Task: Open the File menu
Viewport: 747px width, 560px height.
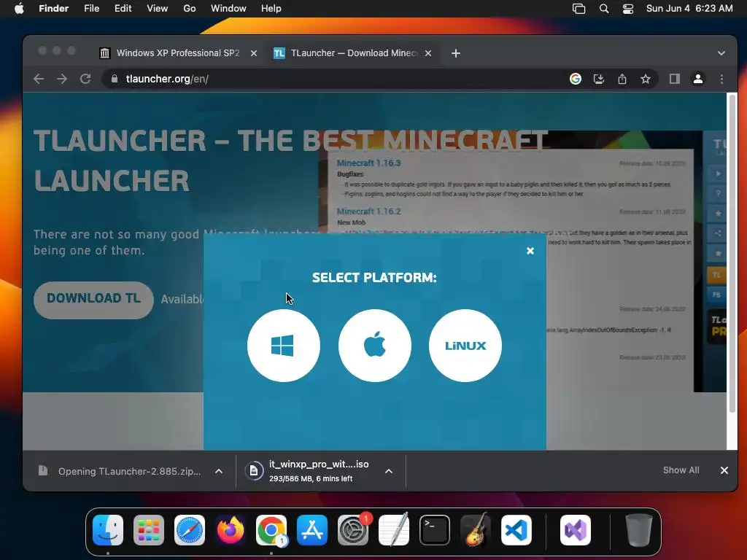Action: pyautogui.click(x=91, y=9)
